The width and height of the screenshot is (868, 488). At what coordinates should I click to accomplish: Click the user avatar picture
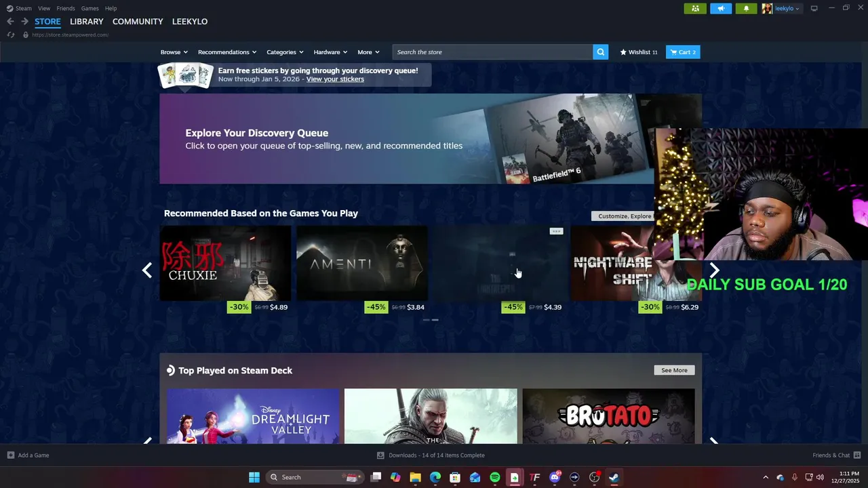[x=767, y=8]
